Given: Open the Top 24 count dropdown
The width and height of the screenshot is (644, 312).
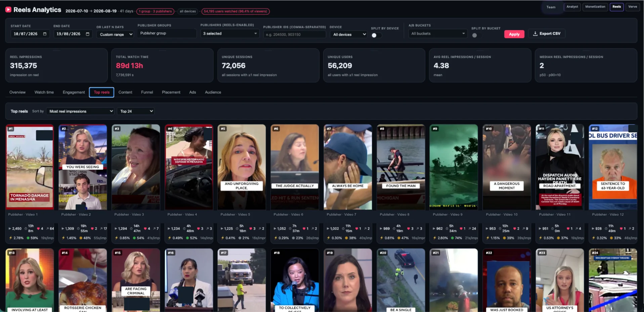Looking at the screenshot, I should click(x=136, y=111).
